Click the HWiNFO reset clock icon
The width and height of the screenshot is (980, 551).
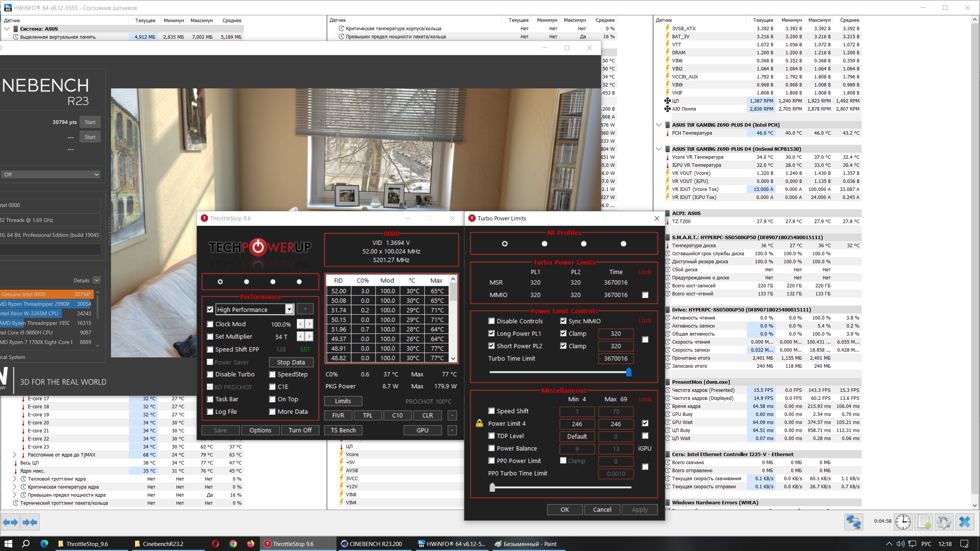click(903, 522)
